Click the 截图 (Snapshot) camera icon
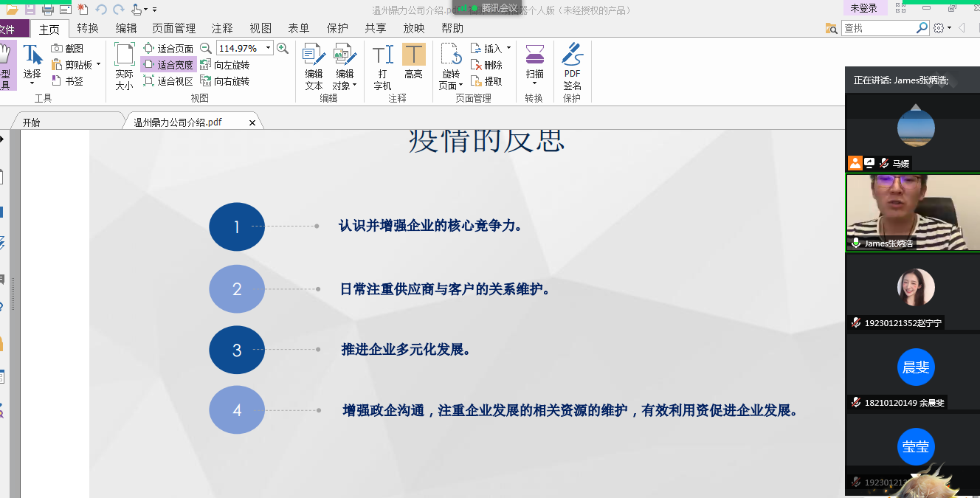 [x=57, y=49]
